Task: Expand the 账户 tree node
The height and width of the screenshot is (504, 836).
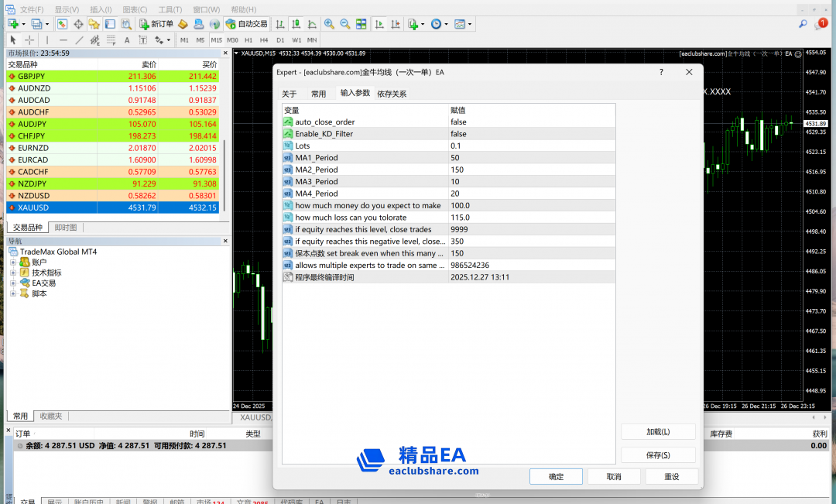Action: tap(13, 262)
